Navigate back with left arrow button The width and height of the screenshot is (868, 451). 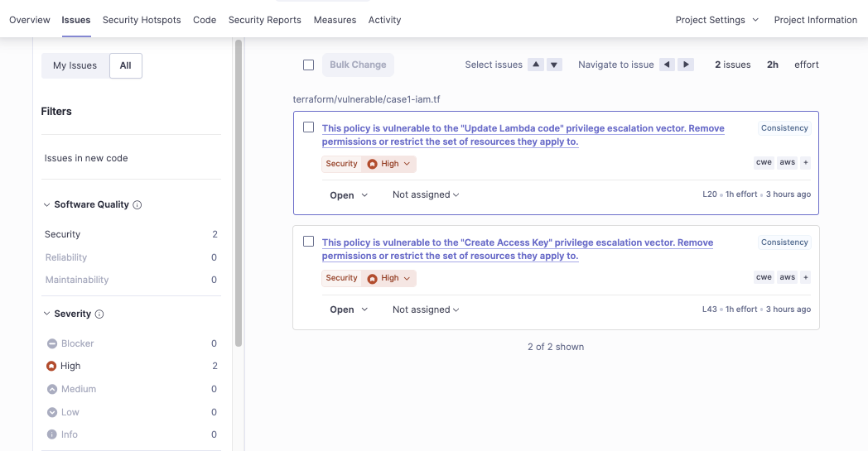tap(667, 65)
